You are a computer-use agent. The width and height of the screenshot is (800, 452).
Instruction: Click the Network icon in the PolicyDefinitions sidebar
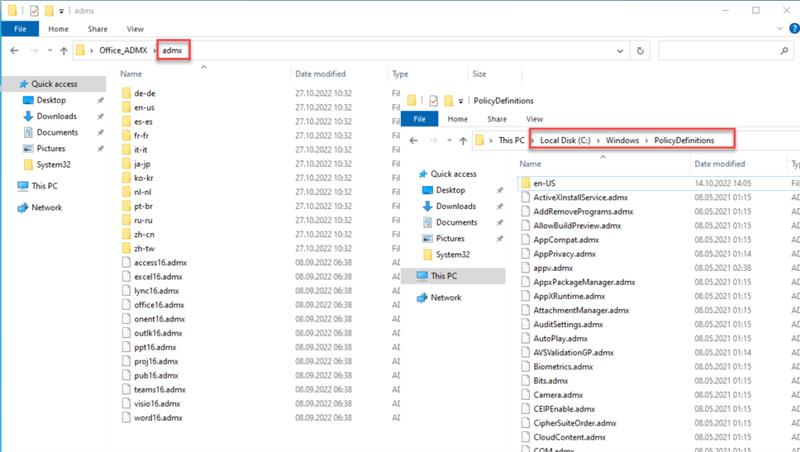[422, 297]
